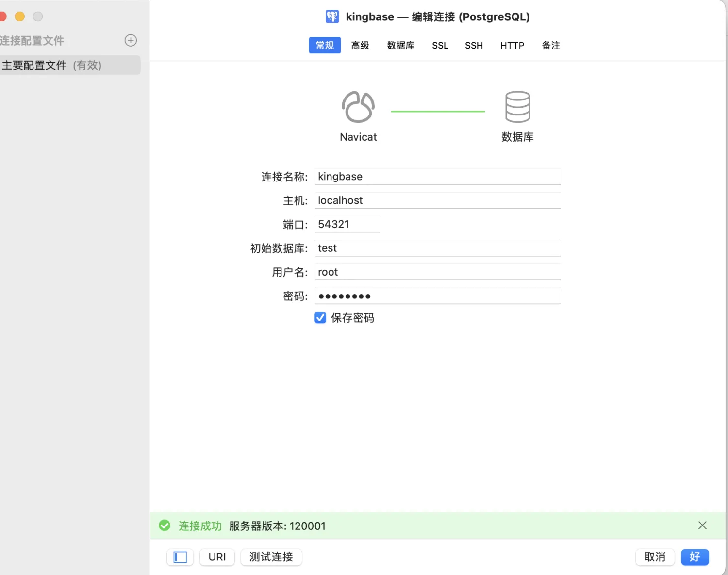Screen dimensions: 728x575
Task: Enable the save password option
Action: tap(320, 317)
